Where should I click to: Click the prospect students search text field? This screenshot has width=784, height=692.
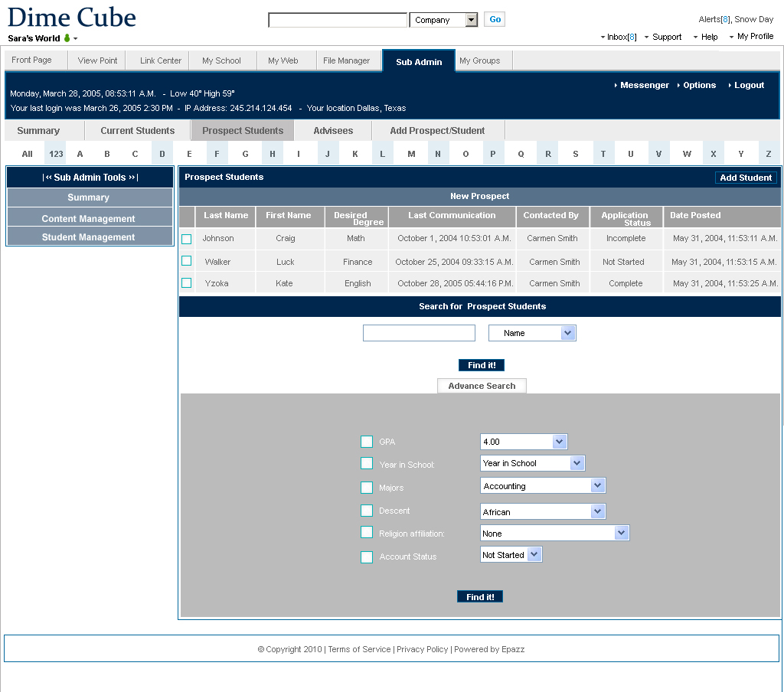pyautogui.click(x=419, y=333)
